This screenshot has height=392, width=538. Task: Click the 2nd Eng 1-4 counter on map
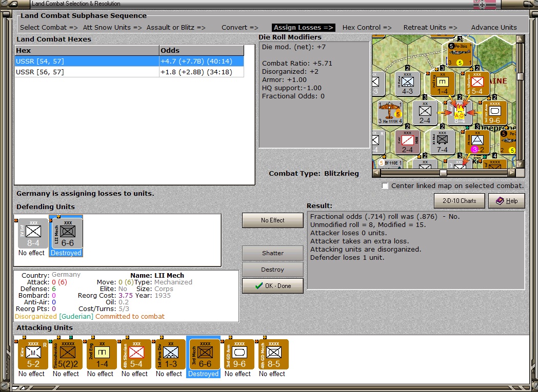(442, 84)
